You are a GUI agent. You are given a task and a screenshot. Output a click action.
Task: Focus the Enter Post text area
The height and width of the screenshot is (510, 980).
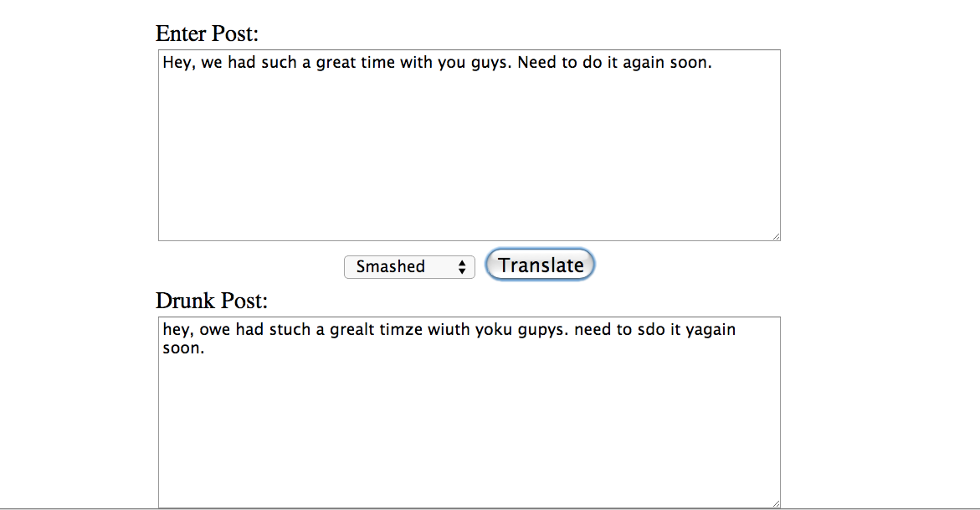[469, 145]
